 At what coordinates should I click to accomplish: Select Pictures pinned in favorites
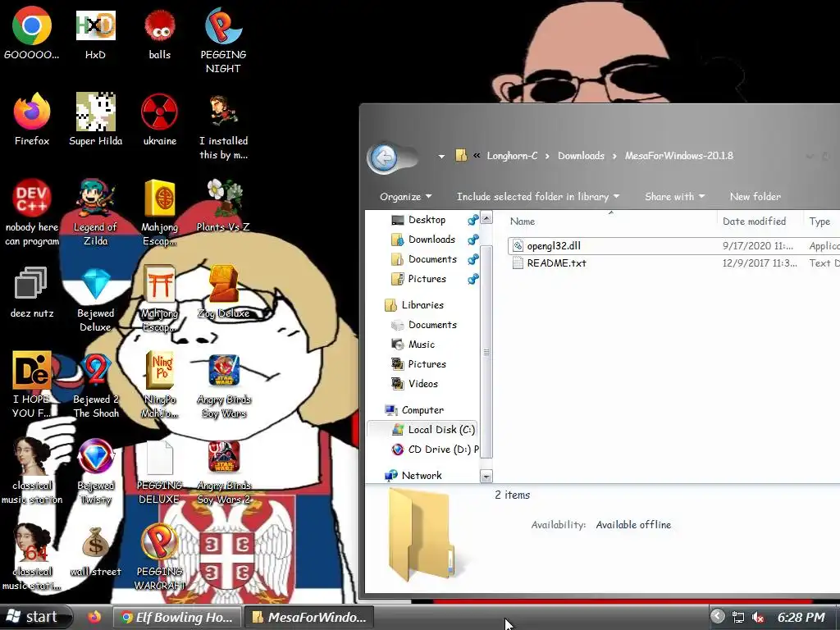[x=427, y=279]
